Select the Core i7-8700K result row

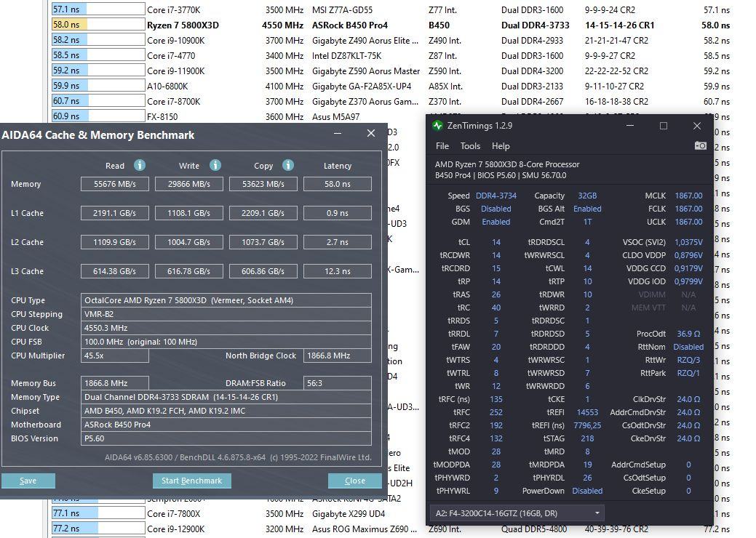tap(391, 102)
